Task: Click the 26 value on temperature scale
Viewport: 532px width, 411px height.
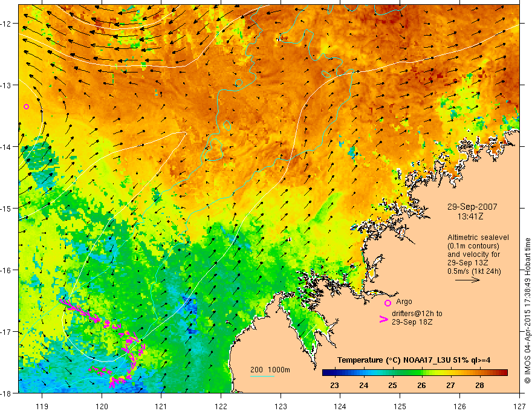Action: pos(421,386)
